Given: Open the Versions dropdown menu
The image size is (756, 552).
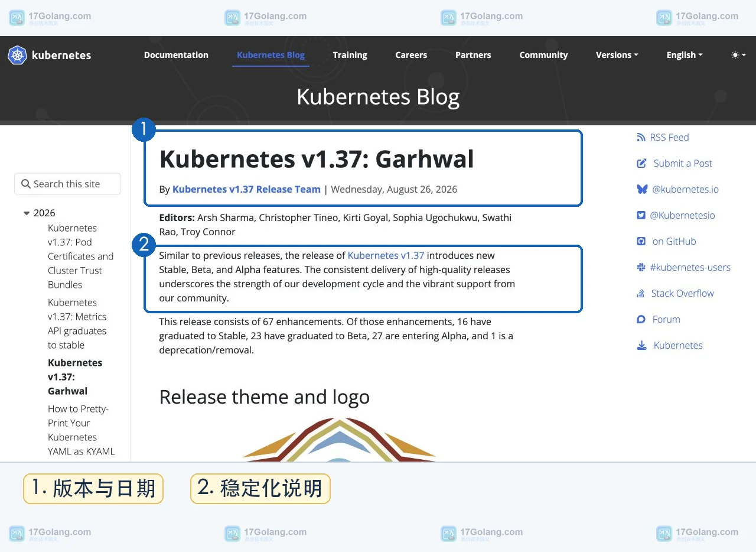Looking at the screenshot, I should coord(617,55).
